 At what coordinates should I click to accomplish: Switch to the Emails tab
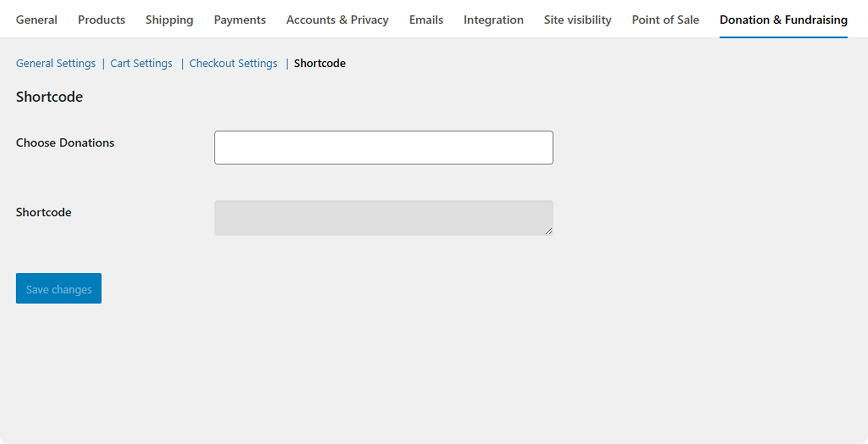pyautogui.click(x=426, y=20)
